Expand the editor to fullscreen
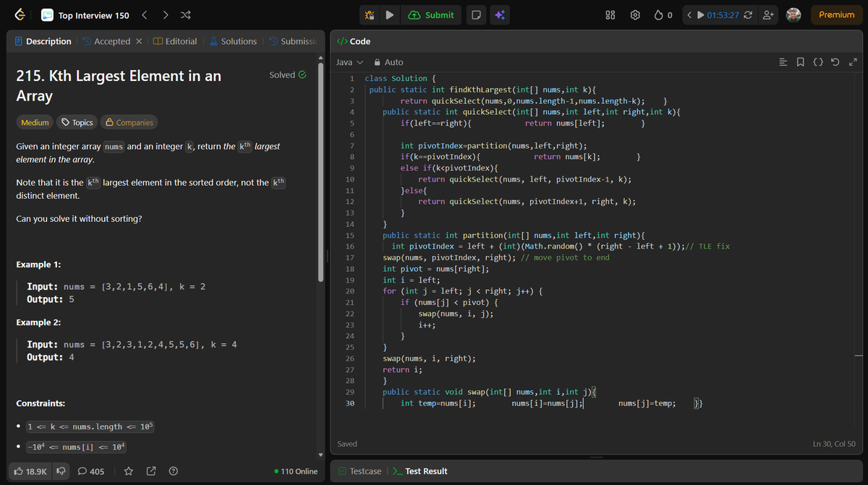Image resolution: width=868 pixels, height=485 pixels. click(854, 62)
